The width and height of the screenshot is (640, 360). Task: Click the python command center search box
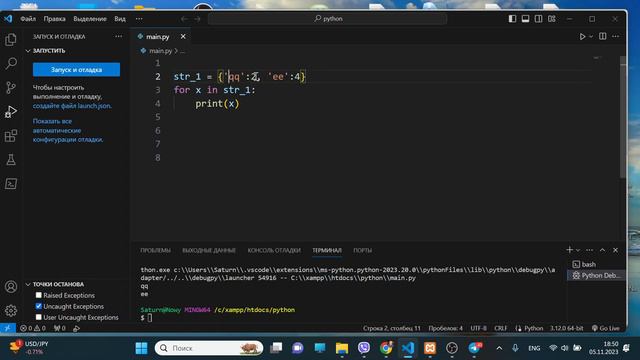pyautogui.click(x=328, y=19)
